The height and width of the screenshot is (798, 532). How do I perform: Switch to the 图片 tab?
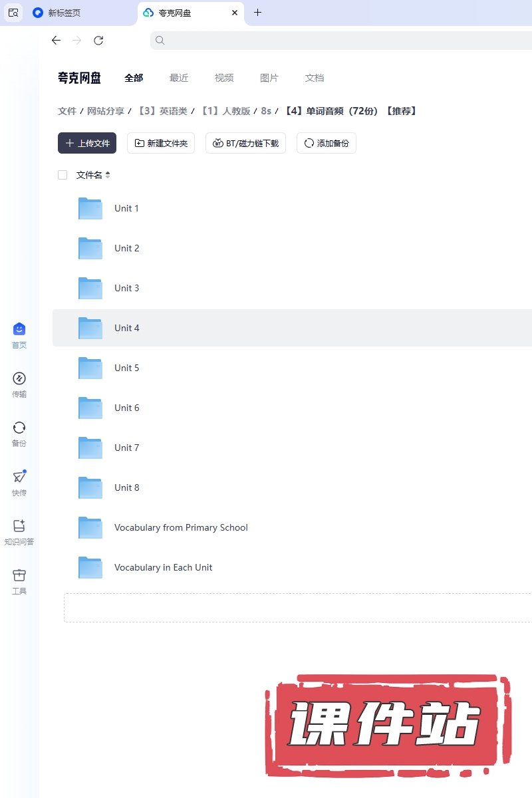(269, 78)
